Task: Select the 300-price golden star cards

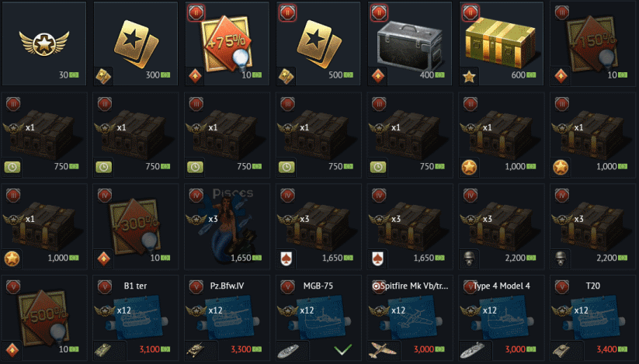Action: (x=135, y=43)
